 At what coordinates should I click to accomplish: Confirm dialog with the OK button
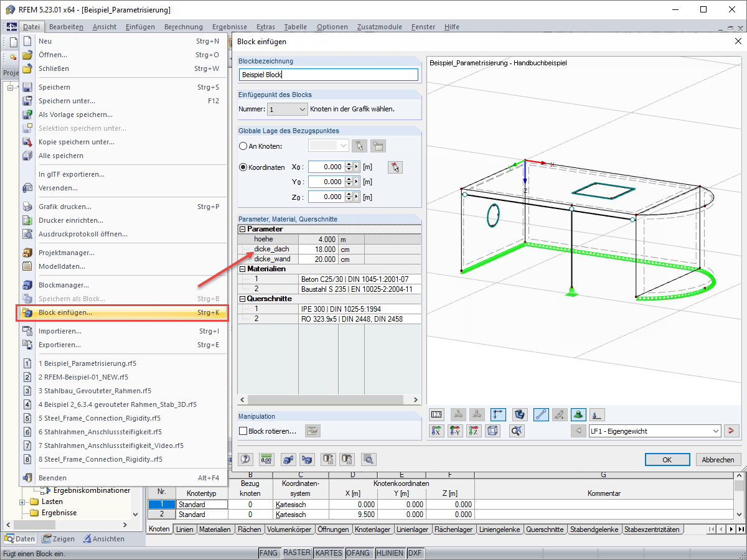coord(667,460)
